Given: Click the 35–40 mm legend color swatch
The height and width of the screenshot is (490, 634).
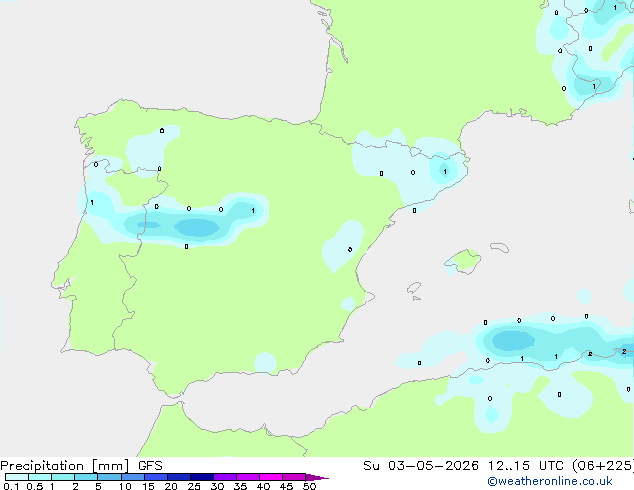Looking at the screenshot, I should (x=248, y=477).
